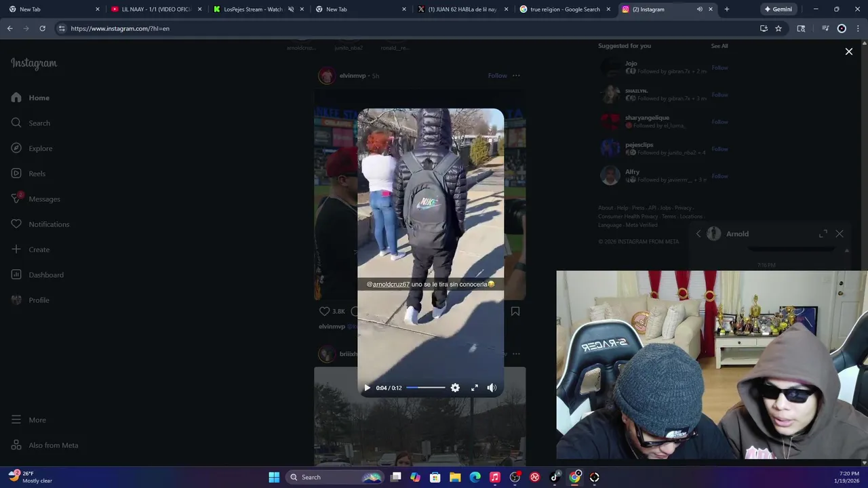Click the Windows taskbar Search box
The width and height of the screenshot is (868, 488).
[335, 477]
